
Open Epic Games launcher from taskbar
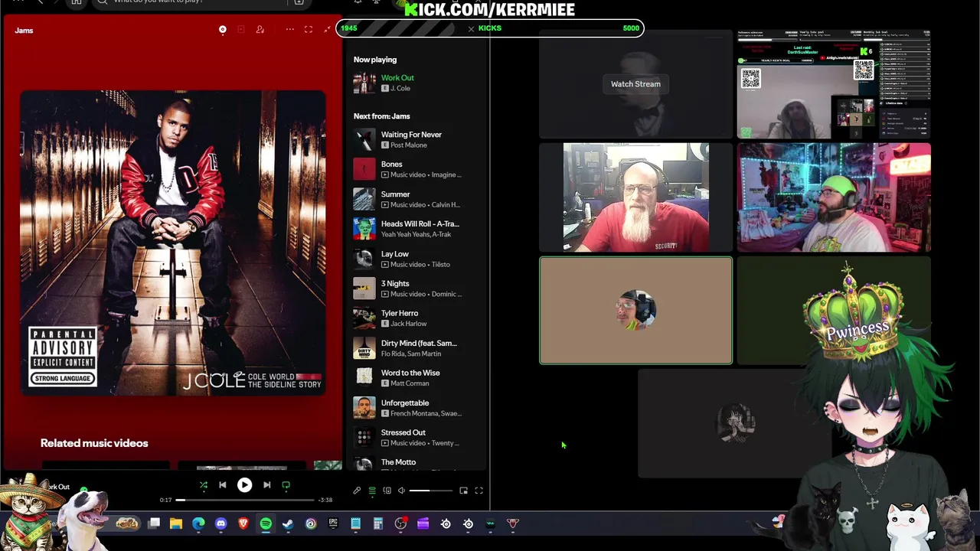coord(333,523)
